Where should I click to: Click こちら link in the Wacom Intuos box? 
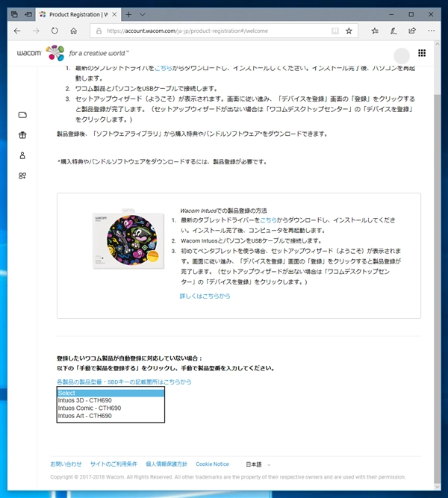click(x=268, y=220)
